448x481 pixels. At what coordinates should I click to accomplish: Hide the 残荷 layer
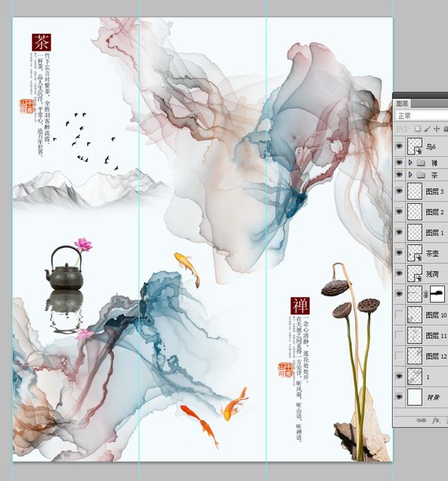click(399, 273)
